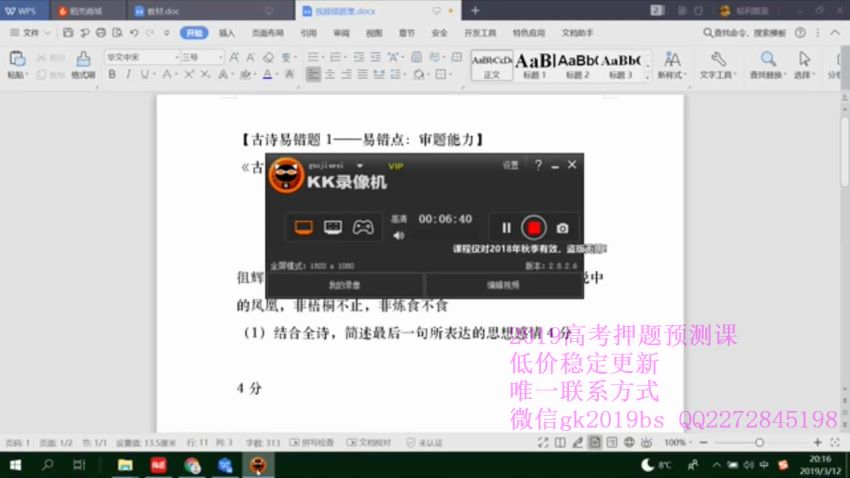Apply superscript formatting
This screenshot has width=850, height=478.
[189, 74]
